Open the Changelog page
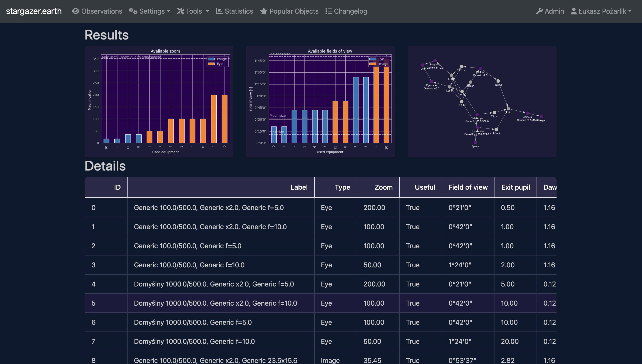The width and height of the screenshot is (642, 364). point(350,11)
